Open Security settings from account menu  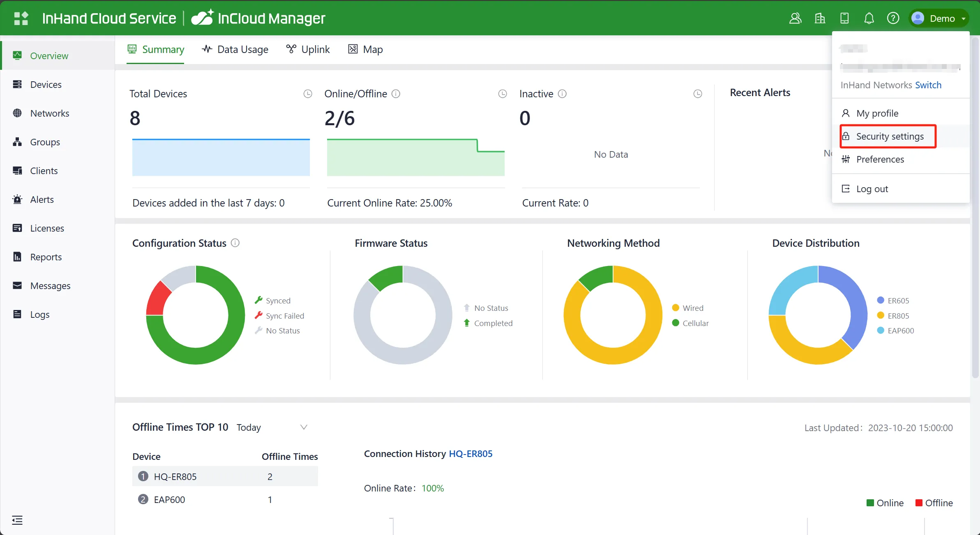click(x=901, y=136)
